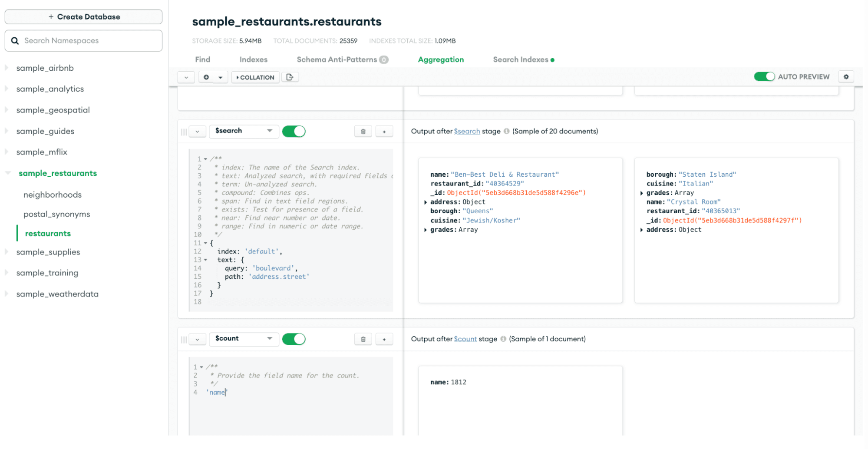Click the new pipeline plus-circle icon

206,77
